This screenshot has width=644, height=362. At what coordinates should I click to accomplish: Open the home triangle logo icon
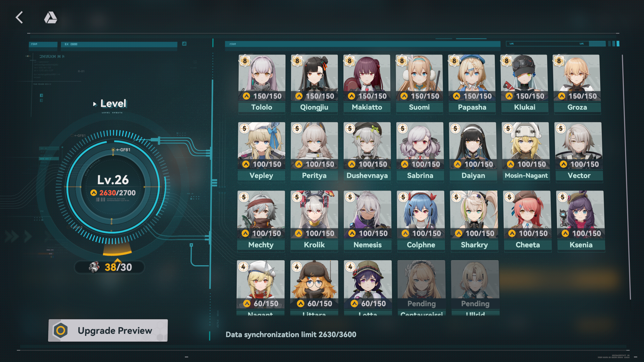click(x=51, y=18)
